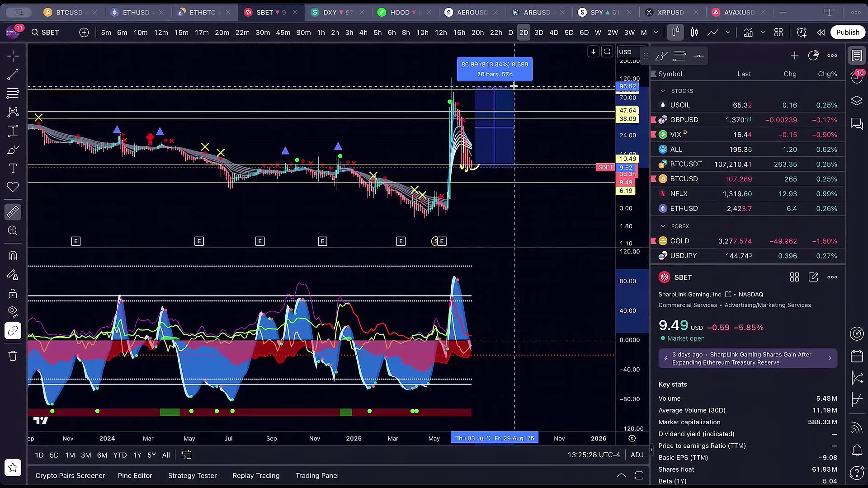Toggle hide all drawings eye icon

click(13, 311)
